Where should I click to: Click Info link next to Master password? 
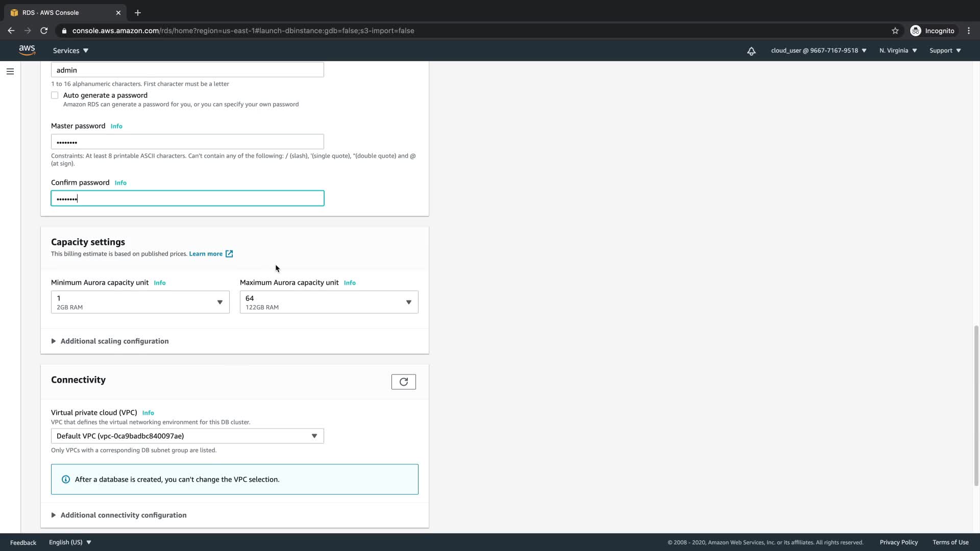pyautogui.click(x=116, y=126)
